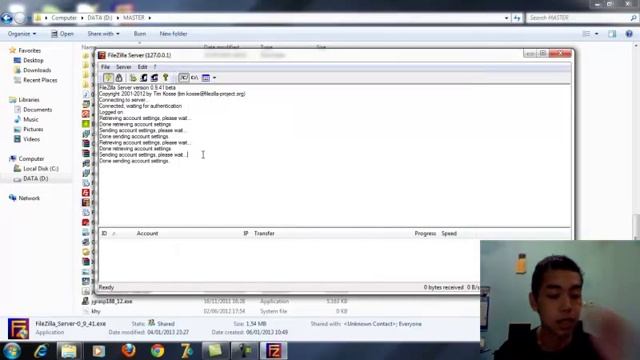Click the Open button in Explorer toolbar
The image size is (640, 360).
click(x=62, y=34)
